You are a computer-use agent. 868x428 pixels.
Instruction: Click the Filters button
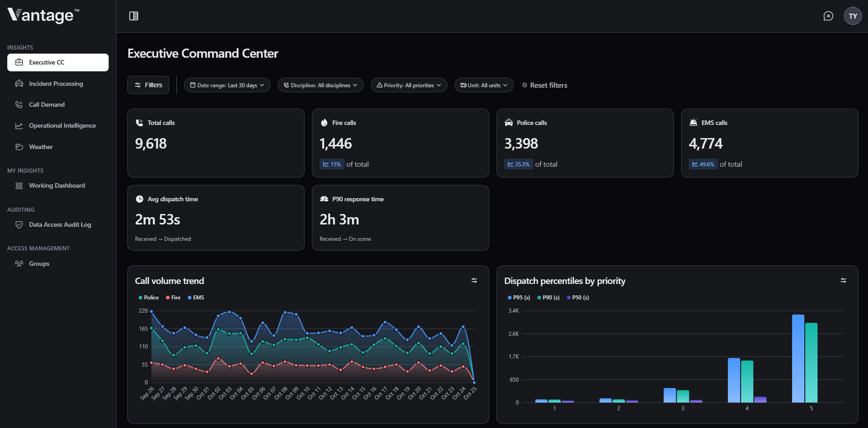point(148,85)
